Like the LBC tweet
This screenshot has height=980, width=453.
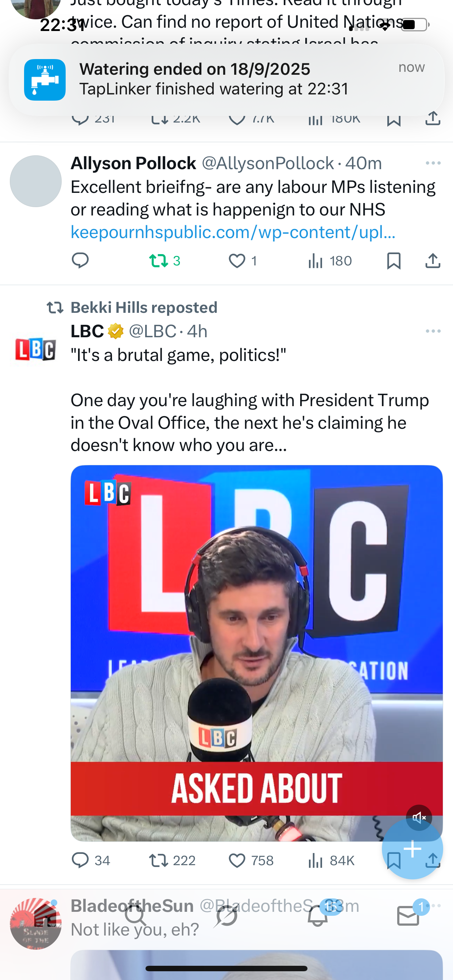(x=237, y=860)
